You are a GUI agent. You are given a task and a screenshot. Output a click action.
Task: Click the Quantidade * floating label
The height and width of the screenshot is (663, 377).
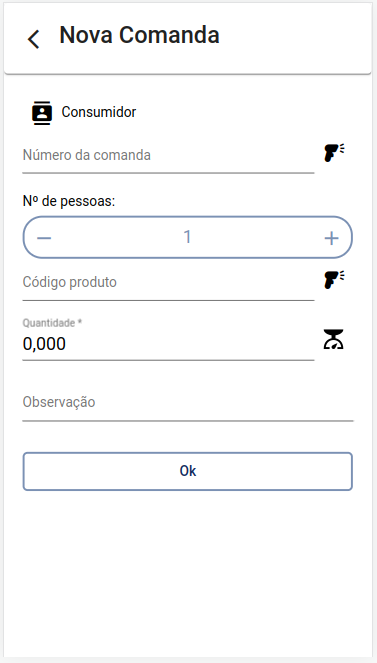52,323
